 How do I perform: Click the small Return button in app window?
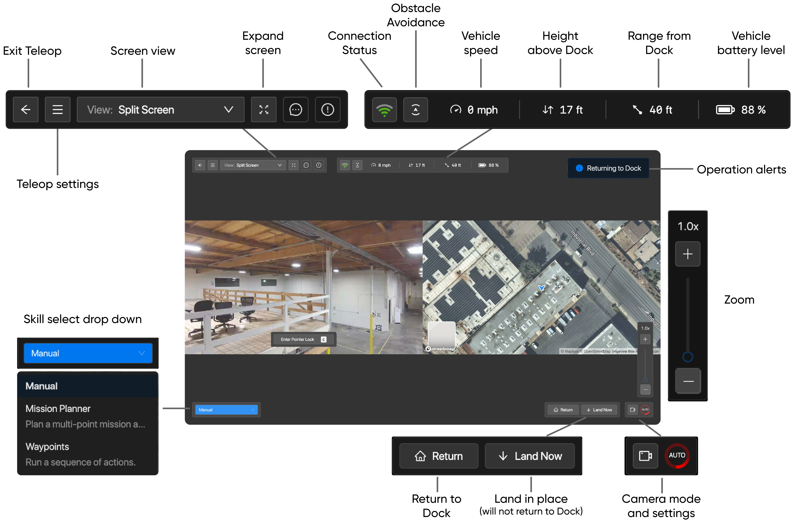click(x=563, y=410)
